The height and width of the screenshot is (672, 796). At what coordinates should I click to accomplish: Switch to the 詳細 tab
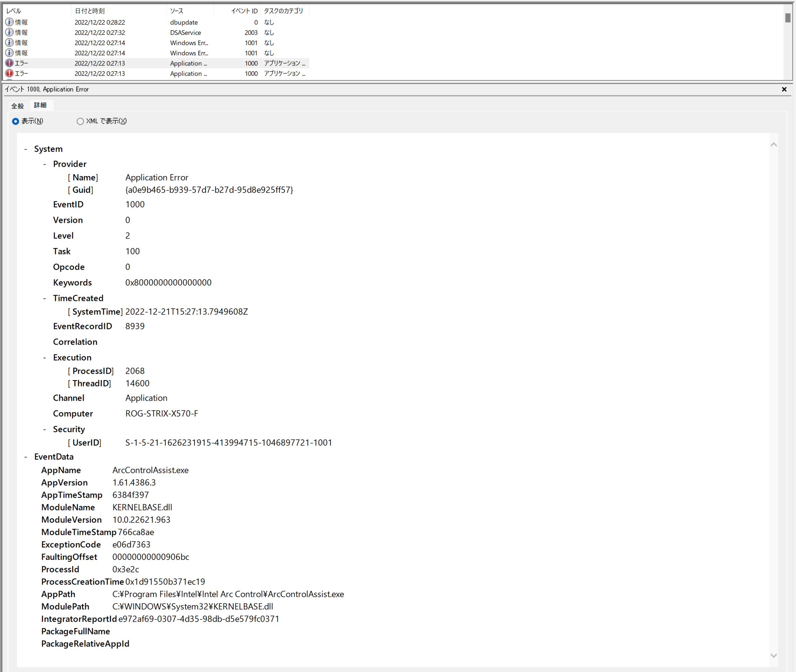pos(40,106)
